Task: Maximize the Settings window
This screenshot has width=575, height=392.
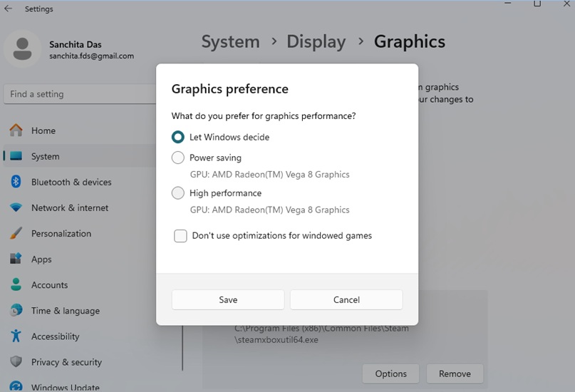Action: pyautogui.click(x=537, y=4)
